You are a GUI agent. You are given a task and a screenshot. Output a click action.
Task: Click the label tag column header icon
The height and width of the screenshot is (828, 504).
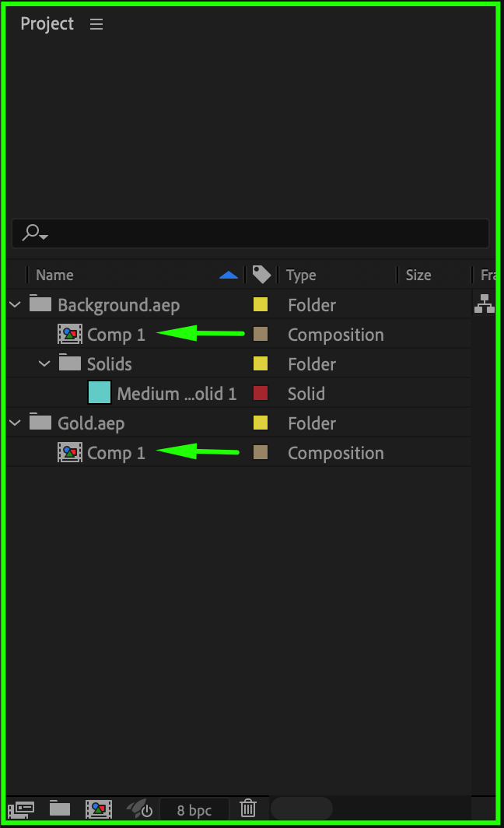pos(261,275)
